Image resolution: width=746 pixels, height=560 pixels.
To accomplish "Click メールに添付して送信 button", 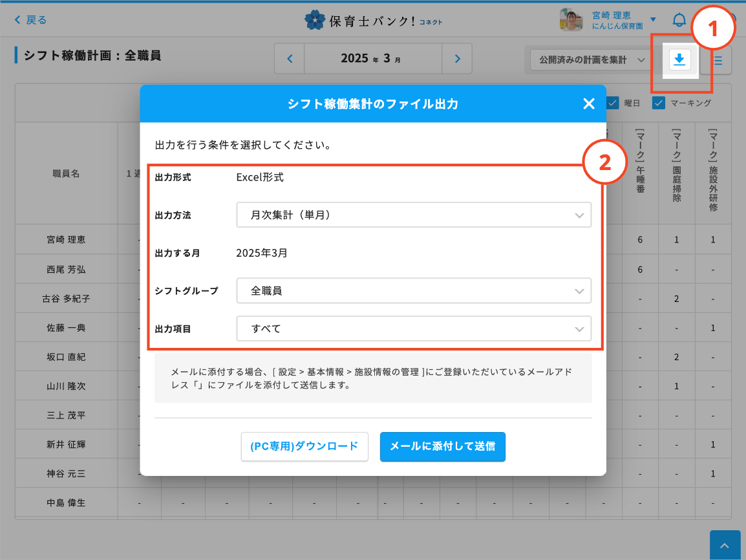I will pos(442,447).
